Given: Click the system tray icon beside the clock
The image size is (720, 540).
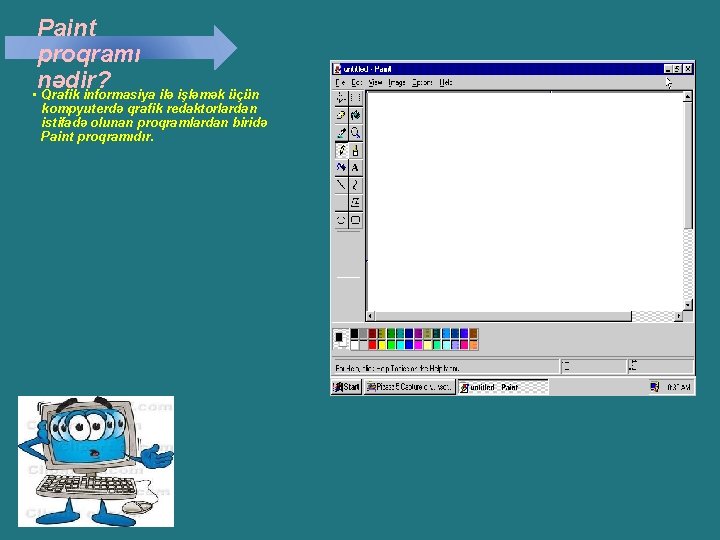Looking at the screenshot, I should (654, 387).
